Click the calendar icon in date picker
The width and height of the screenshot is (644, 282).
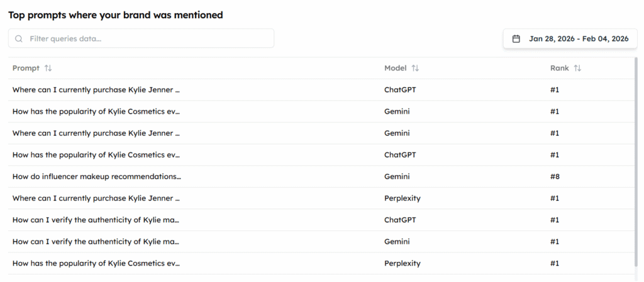click(x=516, y=39)
